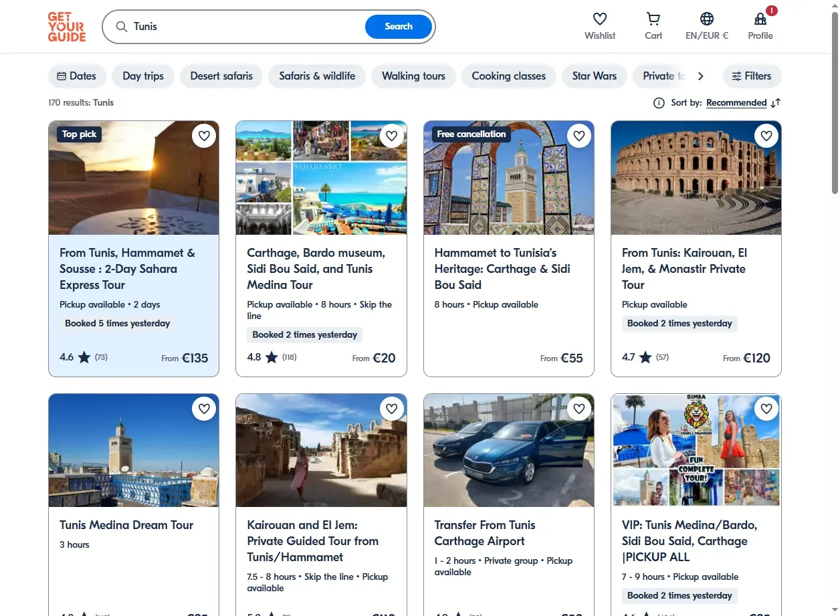The height and width of the screenshot is (616, 840).
Task: Favorite Kairouan, El Jem, Monastir Private Tour
Action: [766, 136]
